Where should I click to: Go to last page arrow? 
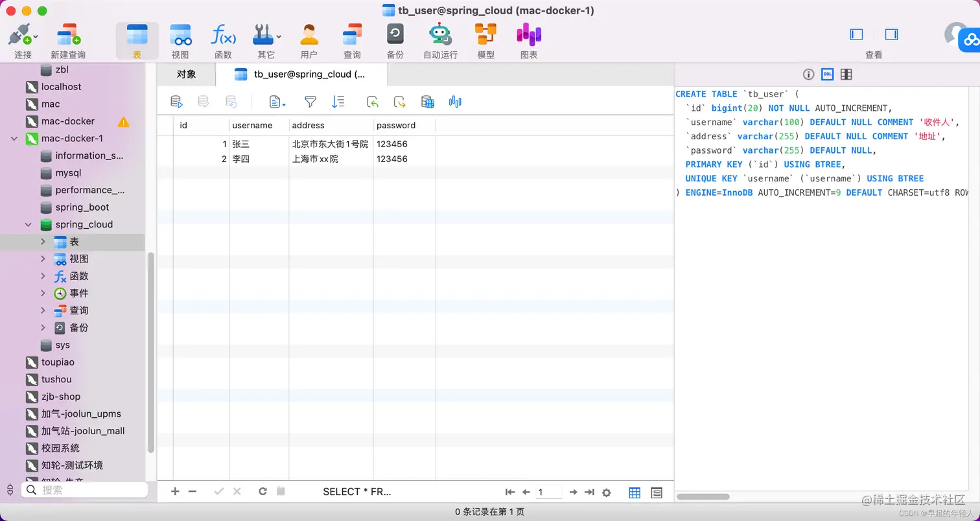pyautogui.click(x=589, y=492)
